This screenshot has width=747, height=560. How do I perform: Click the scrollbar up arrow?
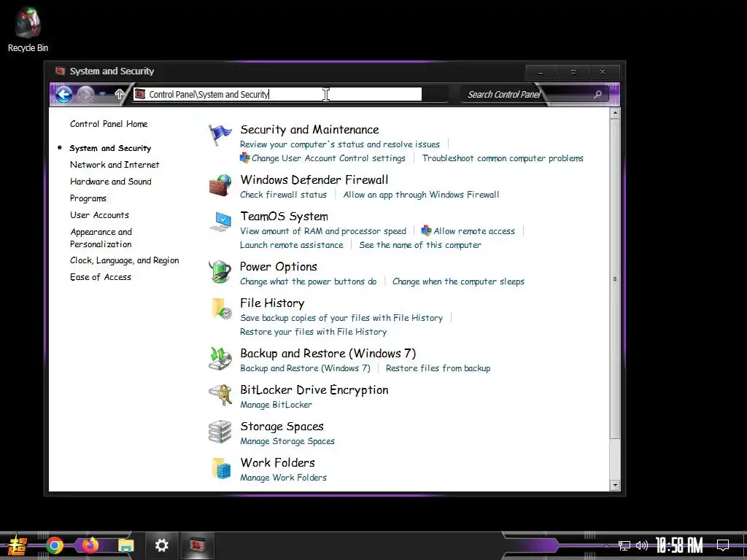(x=615, y=113)
